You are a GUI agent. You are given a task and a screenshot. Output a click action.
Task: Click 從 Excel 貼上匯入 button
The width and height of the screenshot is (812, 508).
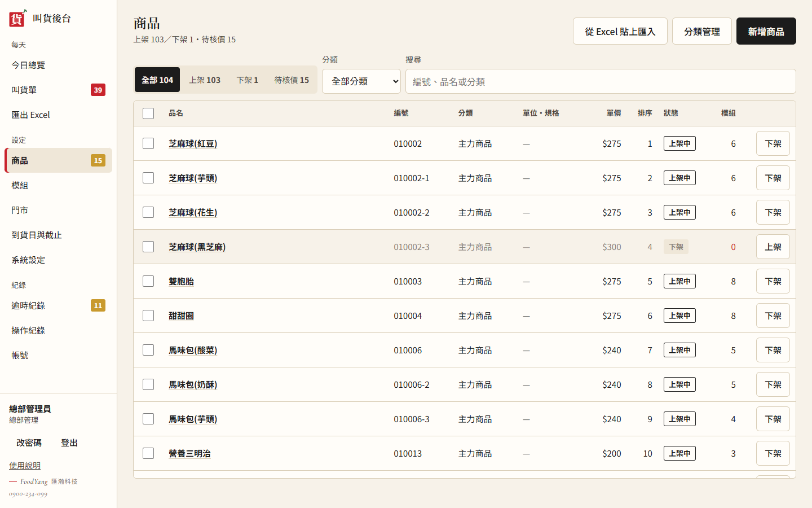click(x=620, y=31)
